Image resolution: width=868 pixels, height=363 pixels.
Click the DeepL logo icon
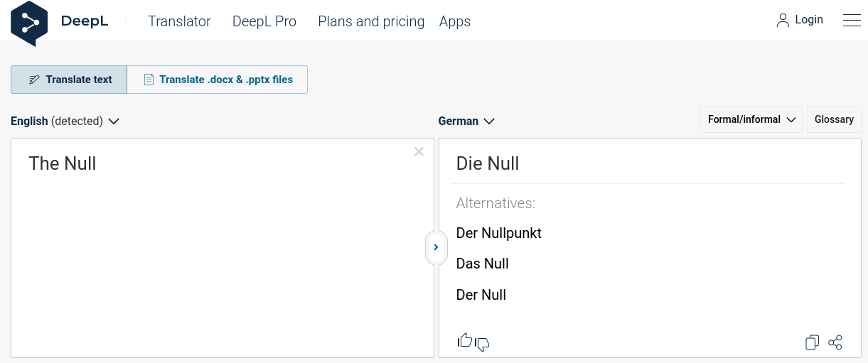pos(29,23)
